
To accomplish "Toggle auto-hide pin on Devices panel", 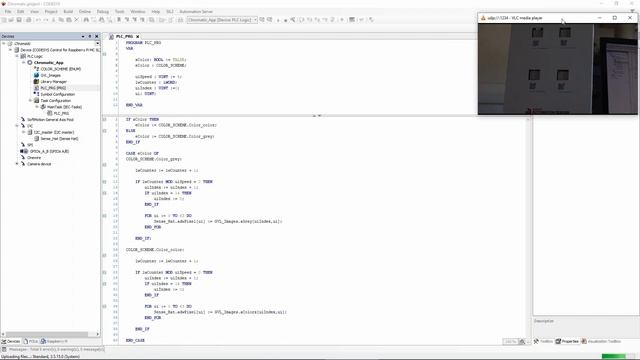I will pos(90,36).
